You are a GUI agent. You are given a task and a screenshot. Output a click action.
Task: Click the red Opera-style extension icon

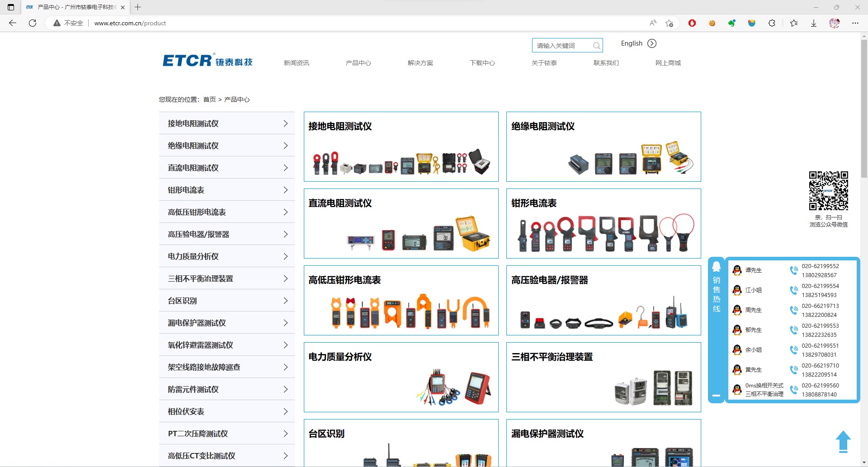692,23
